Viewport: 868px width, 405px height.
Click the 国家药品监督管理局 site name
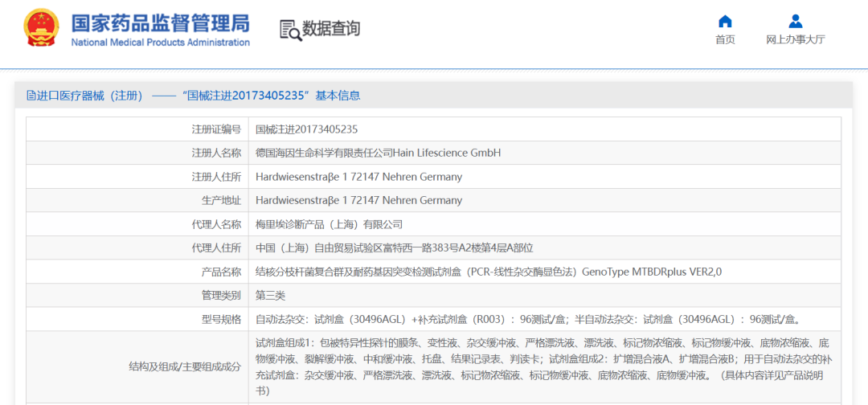pyautogui.click(x=160, y=22)
